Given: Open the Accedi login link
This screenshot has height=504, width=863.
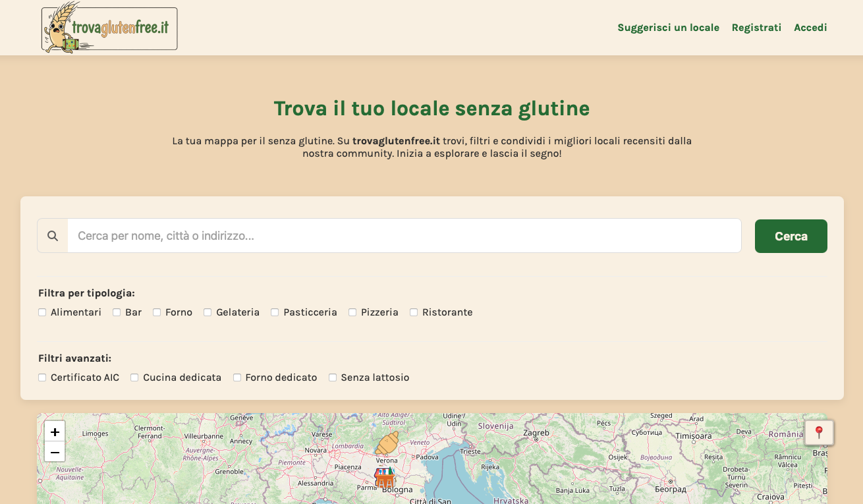Looking at the screenshot, I should [x=810, y=28].
